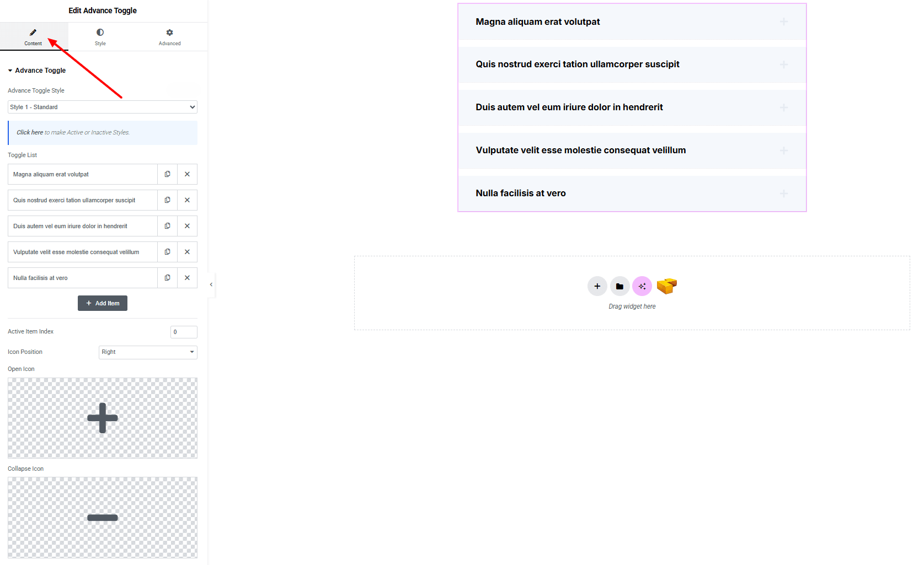Duplicate the 'Magna aliquam erat volutpat' toggle item
924x565 pixels.
point(167,174)
